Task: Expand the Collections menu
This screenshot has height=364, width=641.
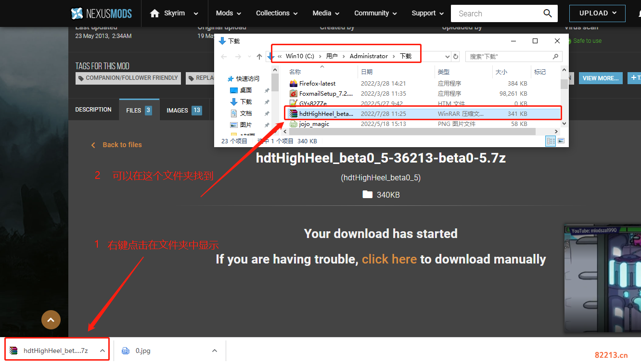Action: (277, 13)
